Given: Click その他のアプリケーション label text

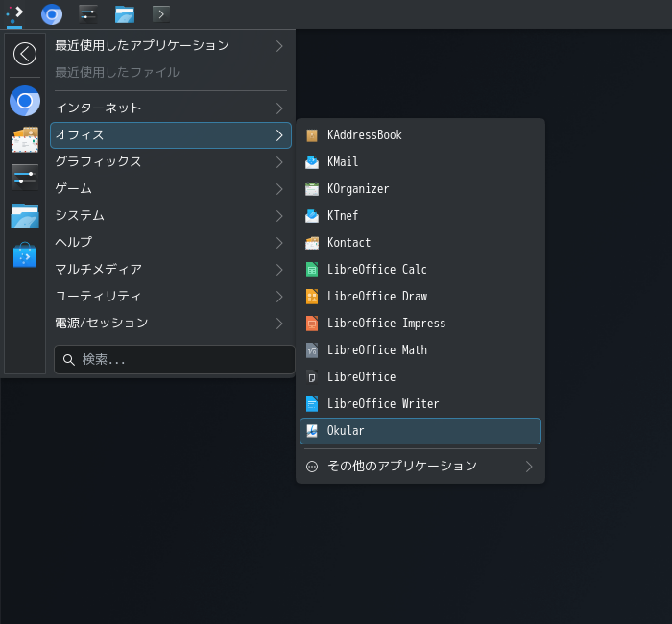Looking at the screenshot, I should pyautogui.click(x=402, y=466).
